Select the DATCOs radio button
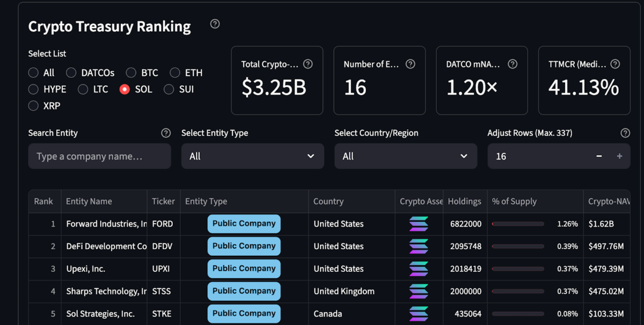The width and height of the screenshot is (644, 325). [71, 73]
